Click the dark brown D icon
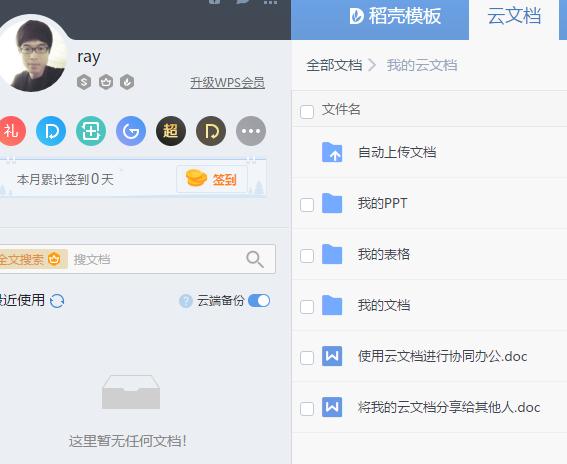This screenshot has width=567, height=464. coord(211,131)
